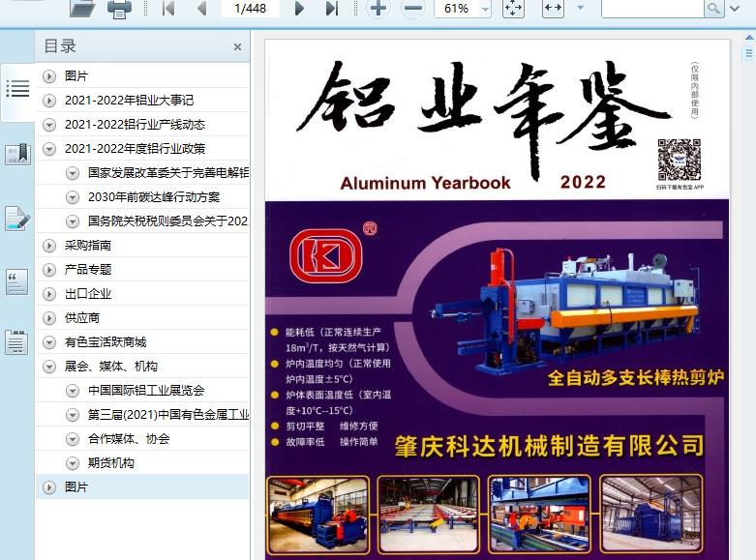Image resolution: width=756 pixels, height=560 pixels.
Task: Open the dropdown arrow beside fit-width
Action: tap(581, 8)
